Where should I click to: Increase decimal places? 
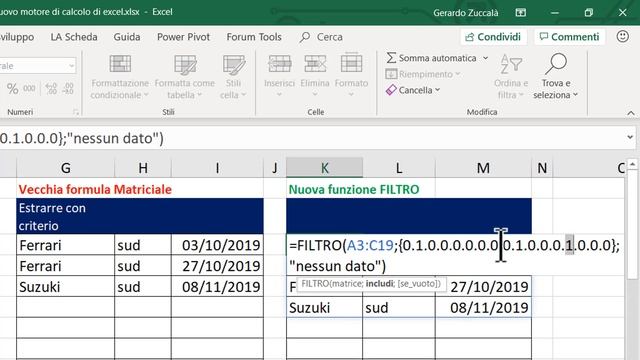pos(51,89)
